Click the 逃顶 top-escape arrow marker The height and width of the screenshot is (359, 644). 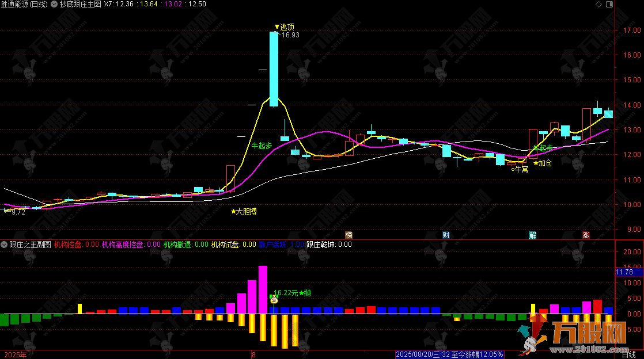point(277,26)
